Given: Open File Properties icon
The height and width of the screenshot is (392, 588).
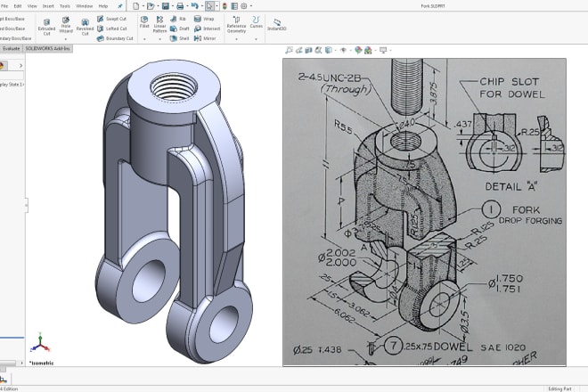Looking at the screenshot, I should tap(234, 6).
